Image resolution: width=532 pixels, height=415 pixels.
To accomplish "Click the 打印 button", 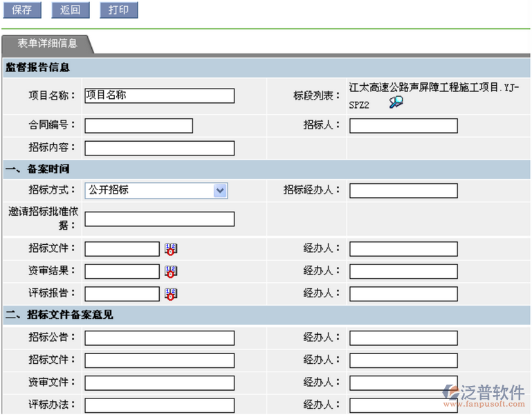I will click(118, 10).
